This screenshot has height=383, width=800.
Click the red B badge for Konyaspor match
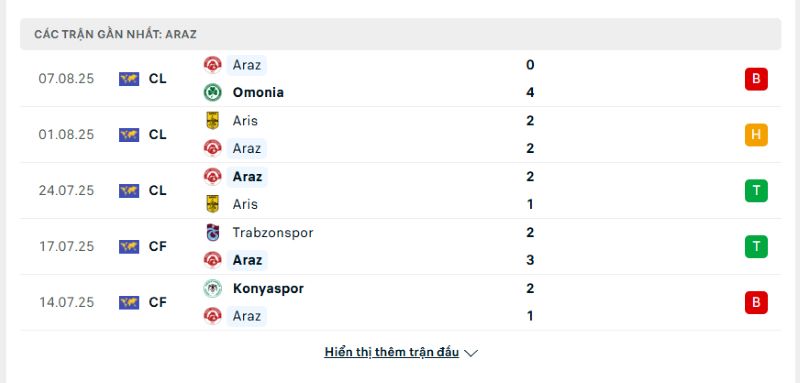756,302
